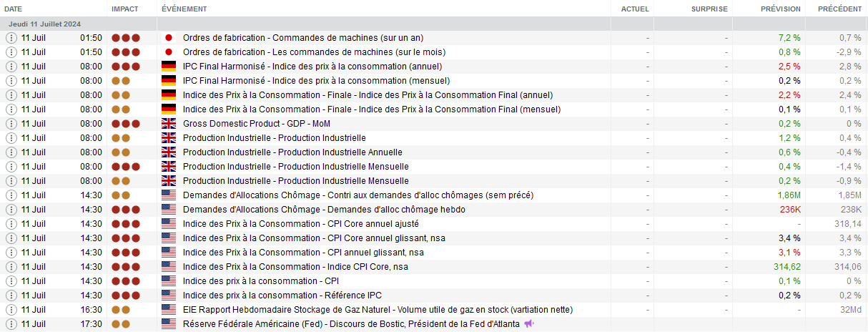Screen dimensions: 868x332
Task: Expand options for Demandes d'alloc chômage hebdo
Action: (x=11, y=210)
